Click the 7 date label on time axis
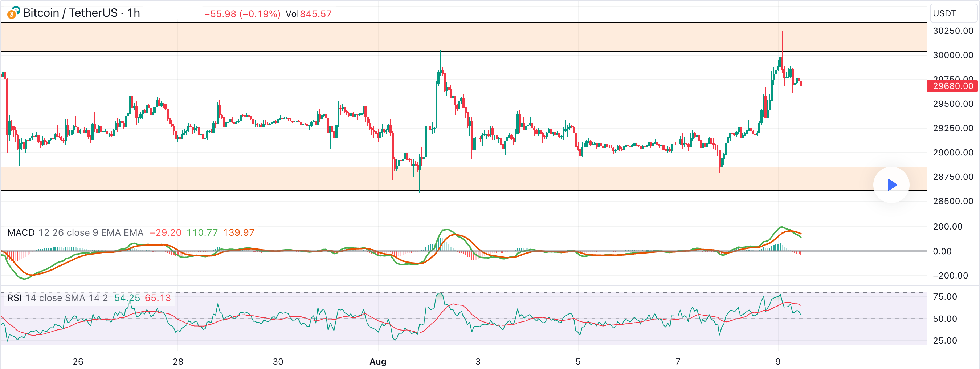 (678, 361)
